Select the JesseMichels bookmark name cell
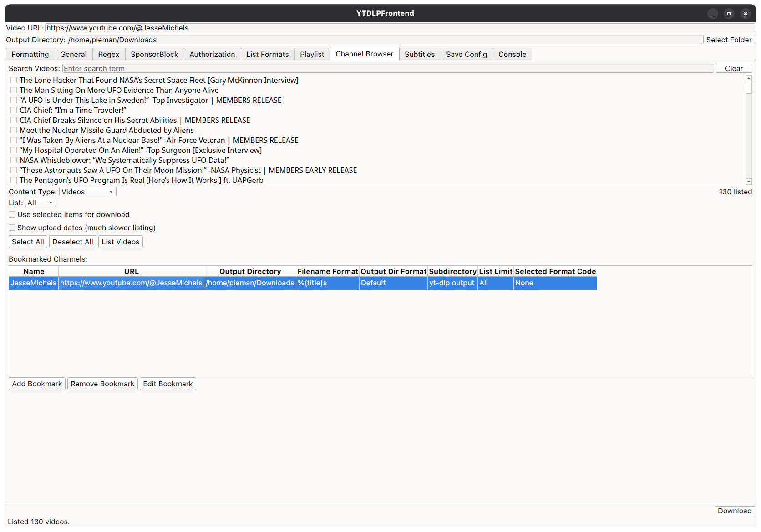This screenshot has width=761, height=532. (x=34, y=283)
